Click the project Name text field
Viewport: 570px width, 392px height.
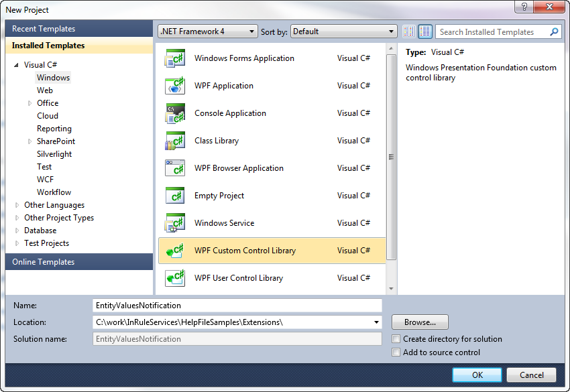click(237, 306)
